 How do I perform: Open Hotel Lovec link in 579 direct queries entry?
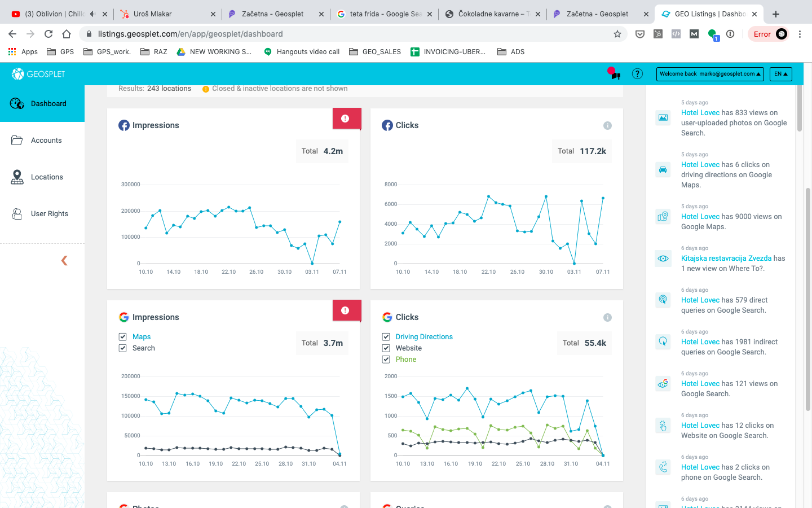coord(700,300)
